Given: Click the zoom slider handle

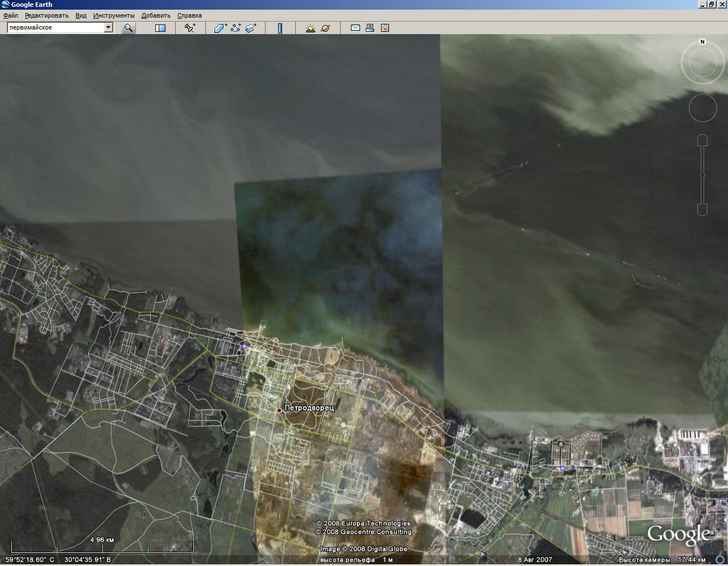Looking at the screenshot, I should (x=702, y=175).
